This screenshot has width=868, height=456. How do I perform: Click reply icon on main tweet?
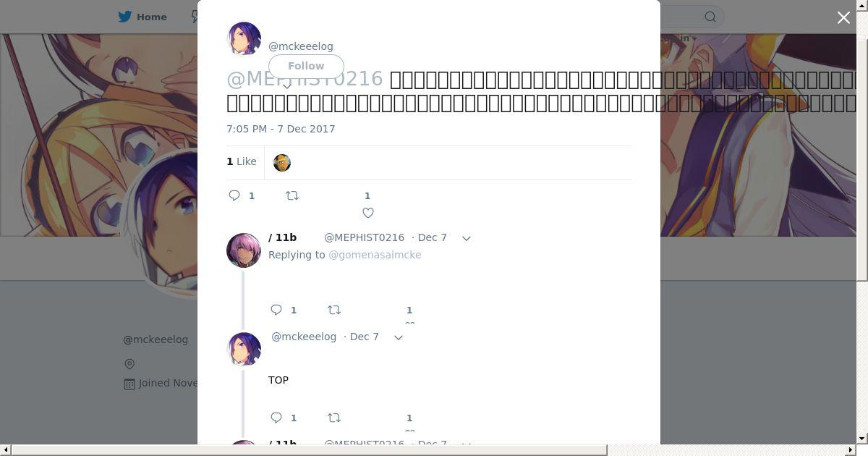234,195
